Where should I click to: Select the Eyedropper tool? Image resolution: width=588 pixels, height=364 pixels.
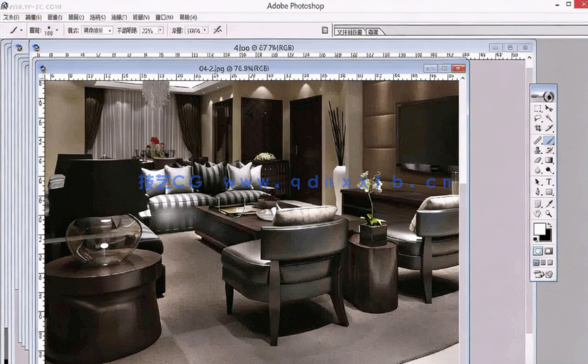pos(549,204)
